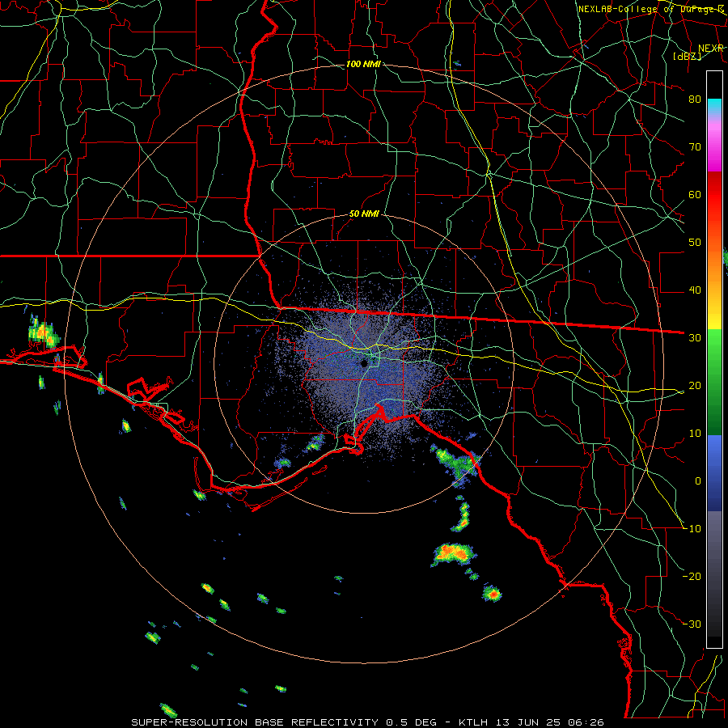The height and width of the screenshot is (728, 728).
Task: Click the "50 NMI" range ring label
Action: pos(364,214)
